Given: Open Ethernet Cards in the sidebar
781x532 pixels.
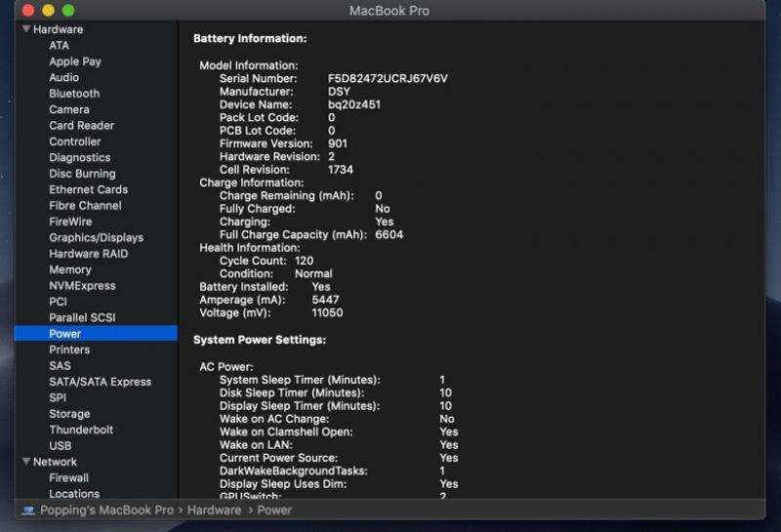Looking at the screenshot, I should coord(88,189).
